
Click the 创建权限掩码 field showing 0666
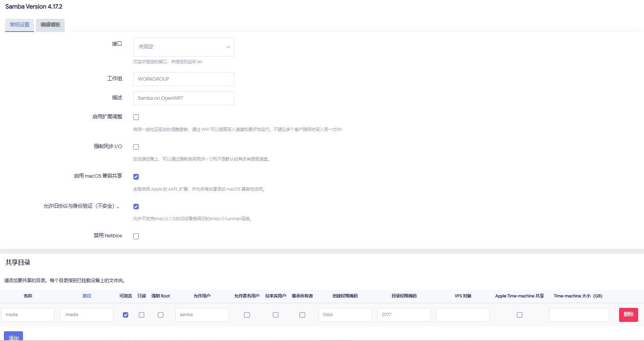(x=345, y=315)
